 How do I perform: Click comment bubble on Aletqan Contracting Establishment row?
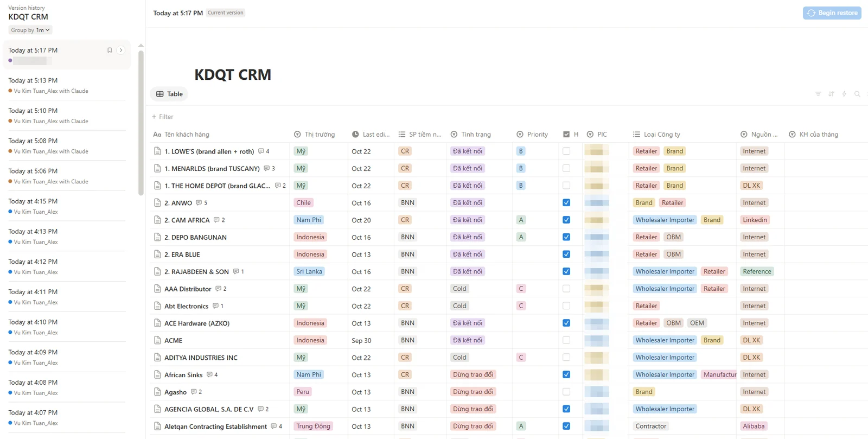pyautogui.click(x=273, y=427)
